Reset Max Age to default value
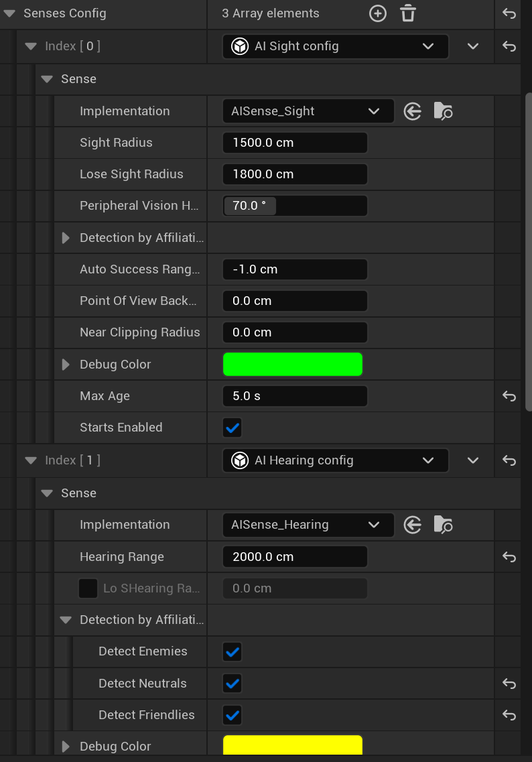The image size is (532, 762). [509, 396]
